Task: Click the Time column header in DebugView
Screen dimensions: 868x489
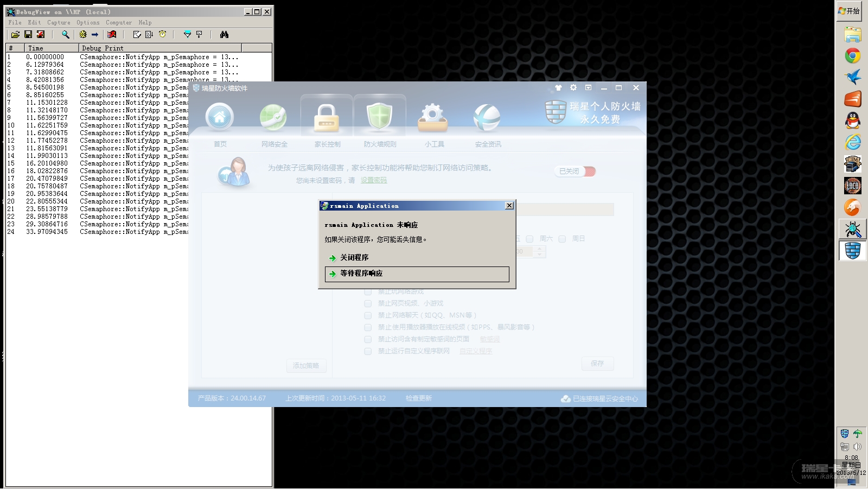Action: pos(52,48)
